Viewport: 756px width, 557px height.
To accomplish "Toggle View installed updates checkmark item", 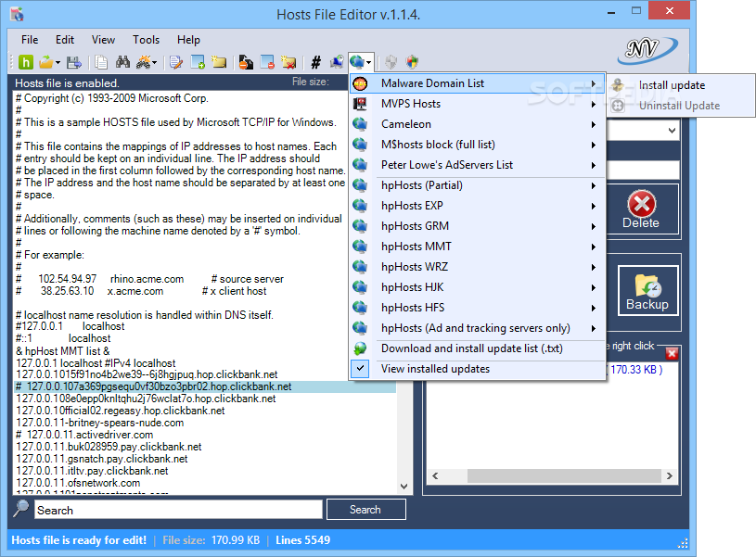I will tap(477, 369).
